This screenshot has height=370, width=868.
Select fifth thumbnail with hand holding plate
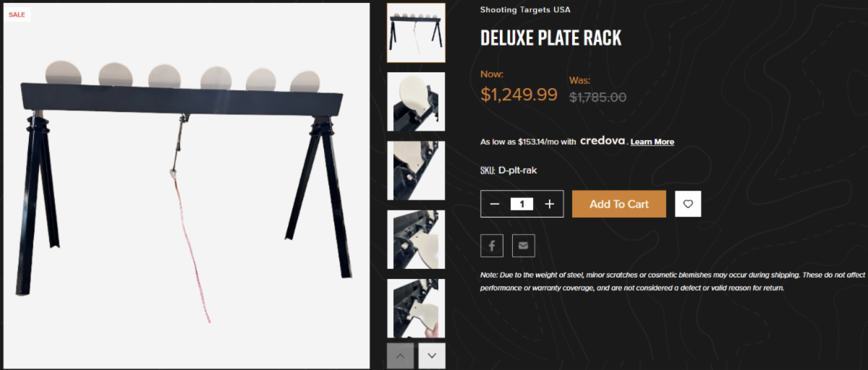coord(417,309)
